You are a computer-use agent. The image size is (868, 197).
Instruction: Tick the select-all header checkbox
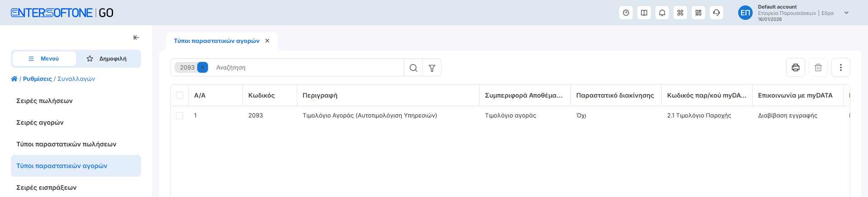coord(180,95)
